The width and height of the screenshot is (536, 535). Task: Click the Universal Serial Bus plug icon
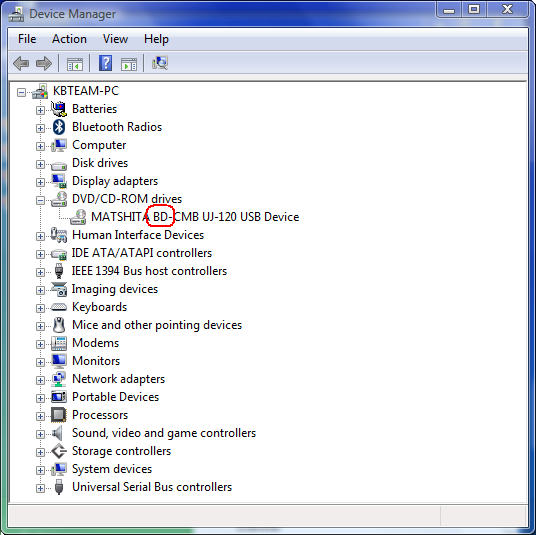(59, 487)
